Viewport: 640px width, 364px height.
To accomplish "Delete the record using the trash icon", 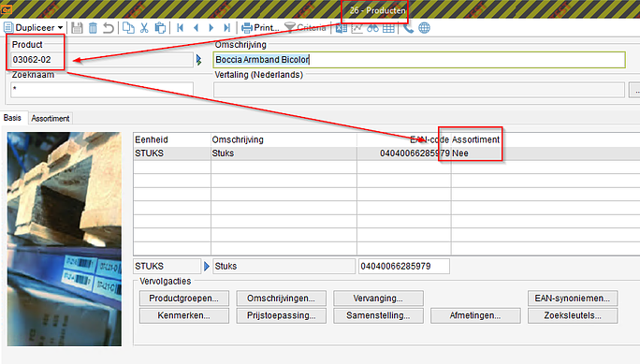I will coord(93,28).
